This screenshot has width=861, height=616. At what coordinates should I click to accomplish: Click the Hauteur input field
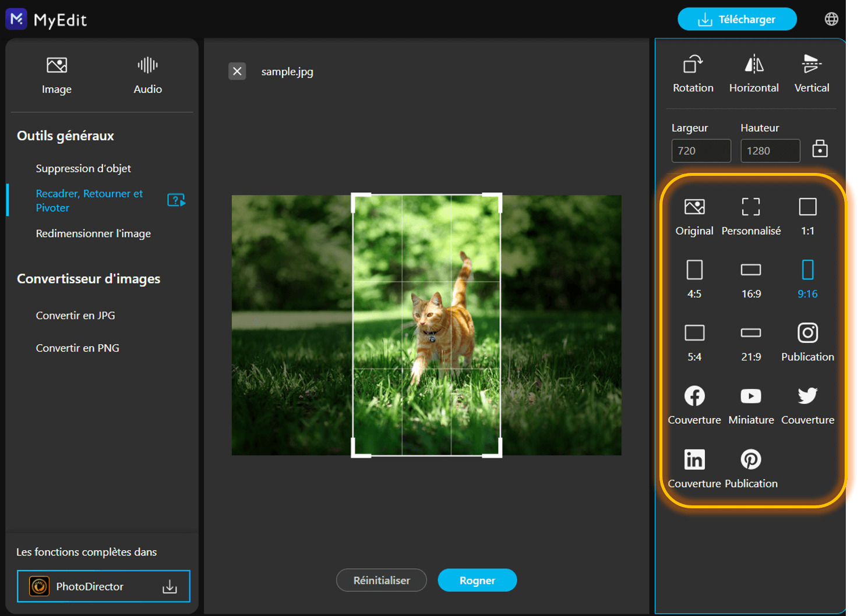770,151
